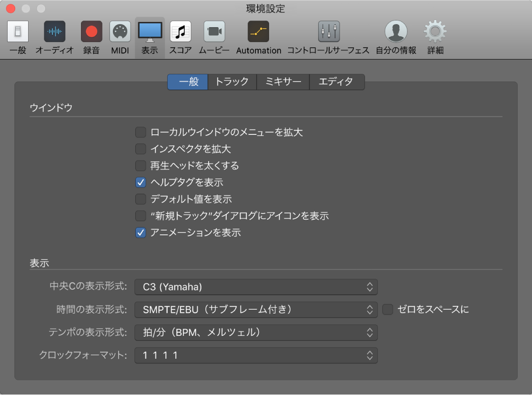The height and width of the screenshot is (395, 532).
Task: Open the コントロールサーフェス faders icon
Action: coord(329,31)
